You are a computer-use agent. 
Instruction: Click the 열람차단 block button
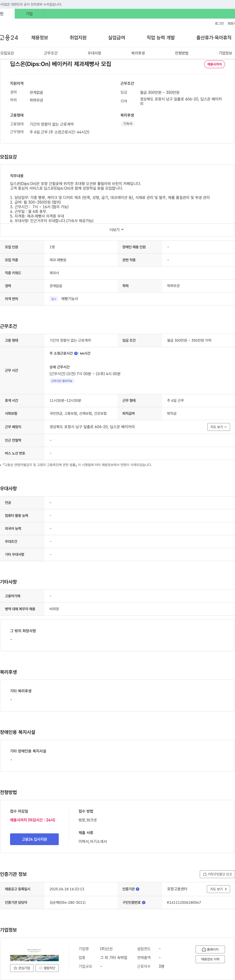point(47,968)
